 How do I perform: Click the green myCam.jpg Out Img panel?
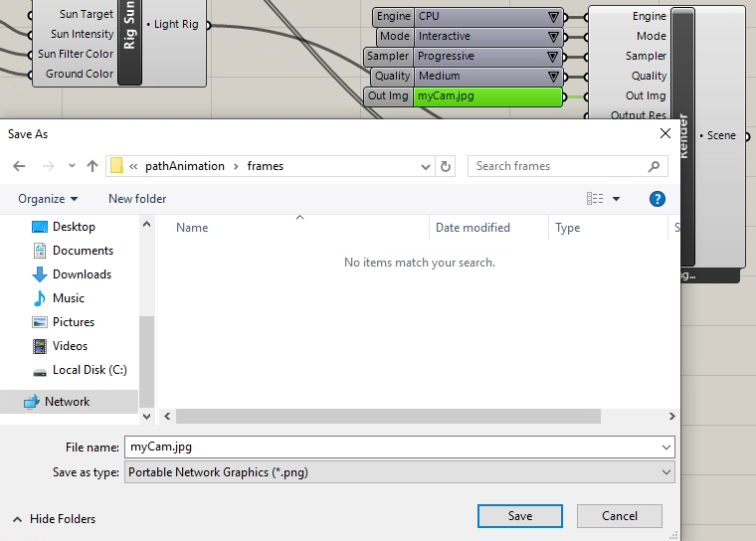488,95
